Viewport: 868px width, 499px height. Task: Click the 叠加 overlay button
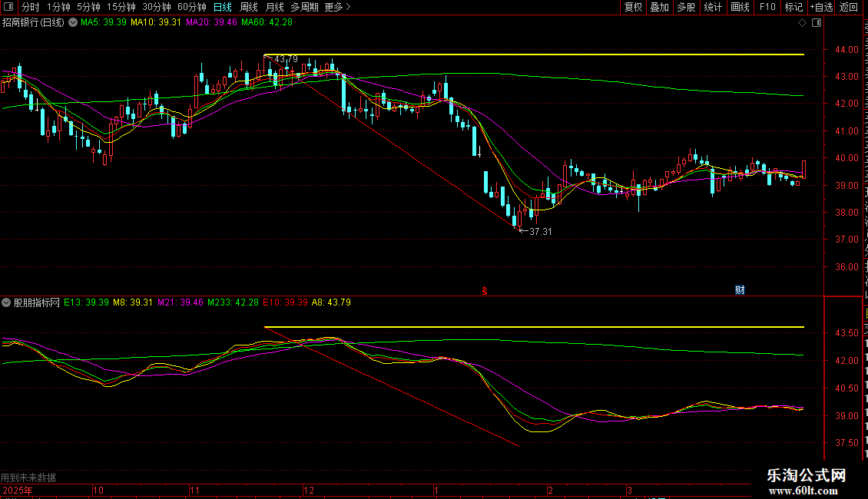click(x=660, y=7)
